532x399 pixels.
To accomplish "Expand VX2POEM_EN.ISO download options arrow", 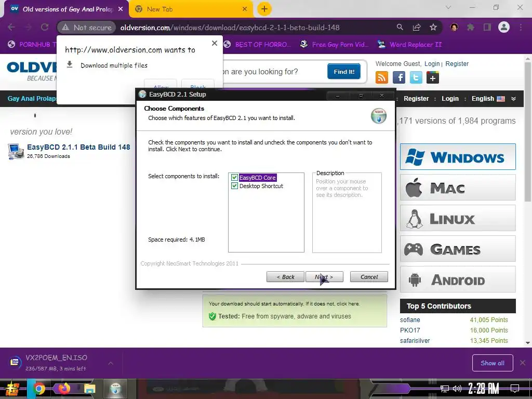I will (x=111, y=363).
